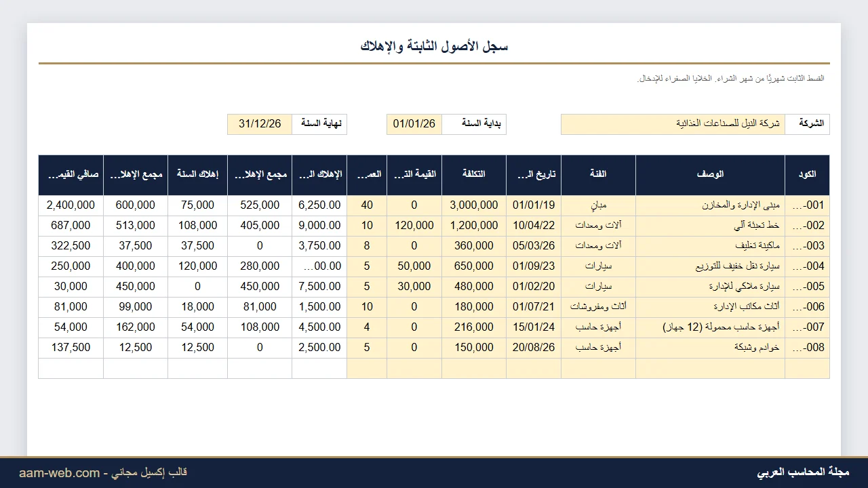Select the net book value 137,500
The width and height of the screenshot is (868, 488).
tap(71, 348)
